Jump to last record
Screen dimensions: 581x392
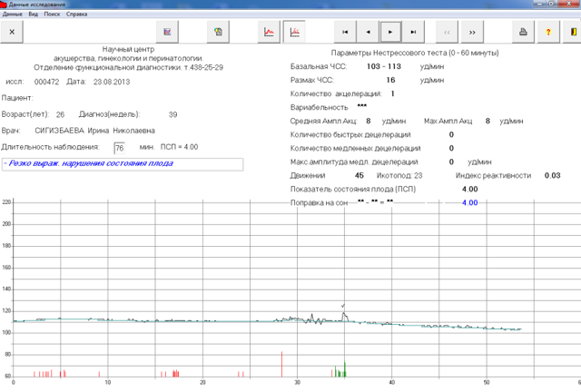pyautogui.click(x=413, y=32)
